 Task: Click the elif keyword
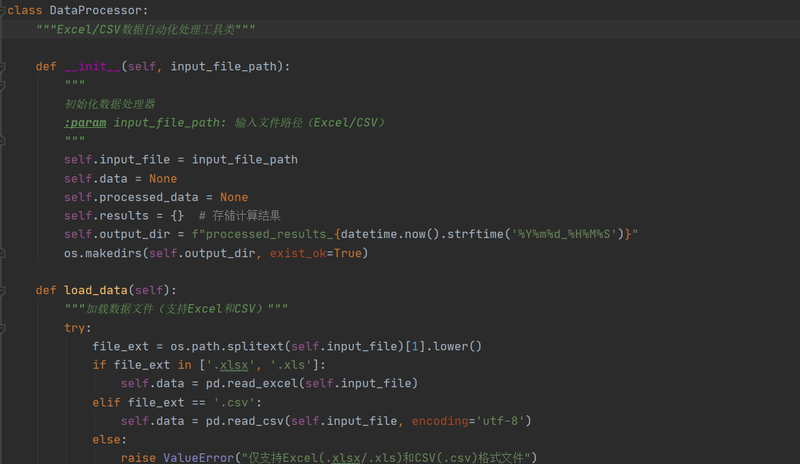tap(106, 402)
